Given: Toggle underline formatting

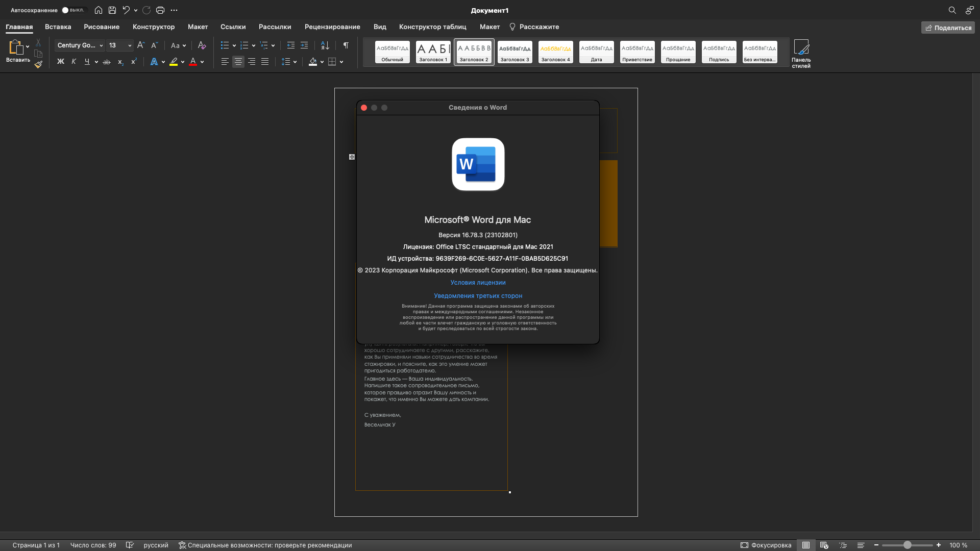Looking at the screenshot, I should tap(87, 62).
